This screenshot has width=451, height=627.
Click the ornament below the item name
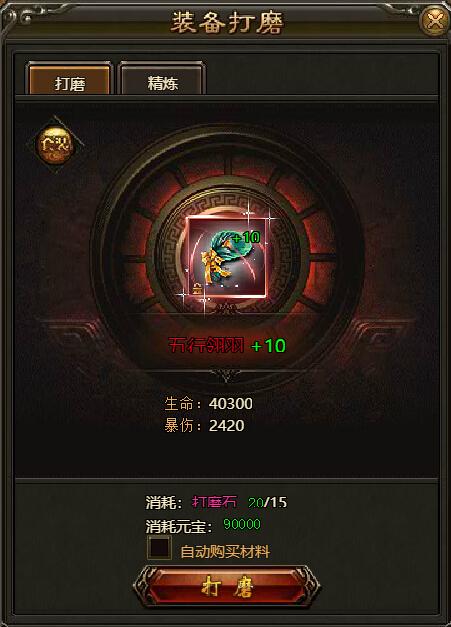click(x=226, y=375)
